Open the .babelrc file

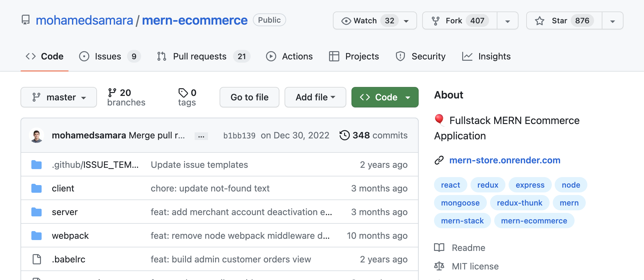coord(68,259)
